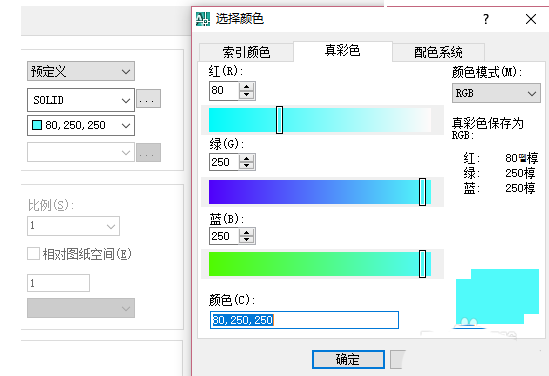Screen dimensions: 549x376
Task: Decrease red value with down spinner arrow
Action: coord(247,95)
